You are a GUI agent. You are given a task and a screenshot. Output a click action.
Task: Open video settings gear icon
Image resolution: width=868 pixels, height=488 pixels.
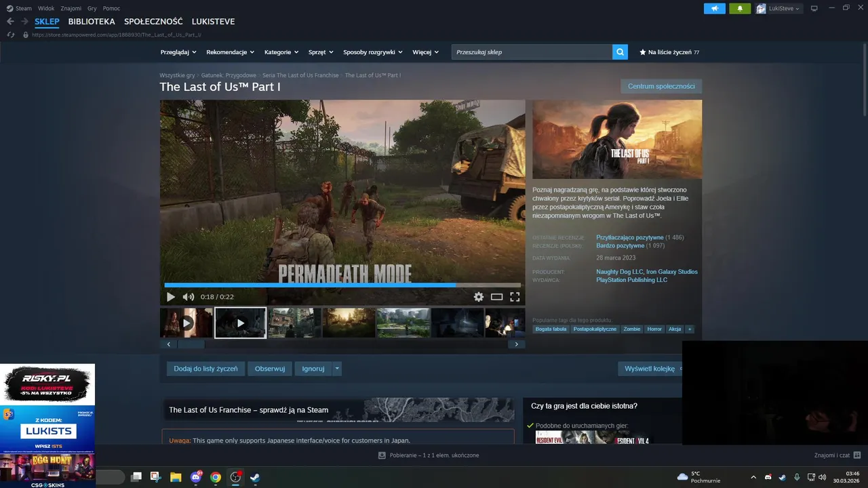point(479,297)
